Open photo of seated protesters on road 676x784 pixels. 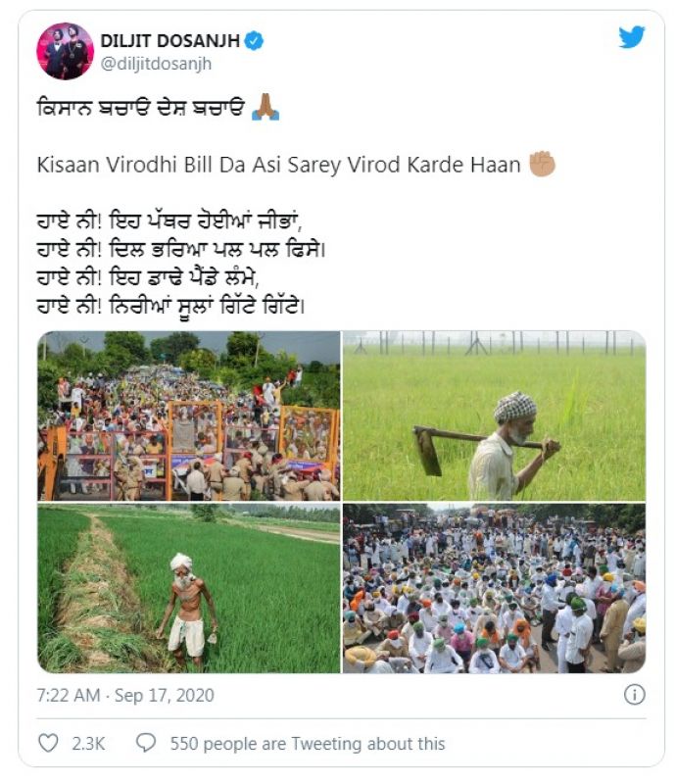point(495,589)
